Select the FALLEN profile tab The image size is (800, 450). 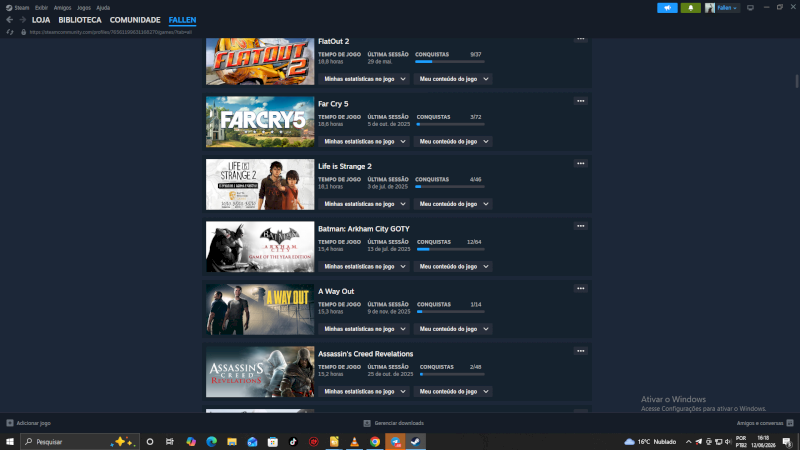click(182, 20)
